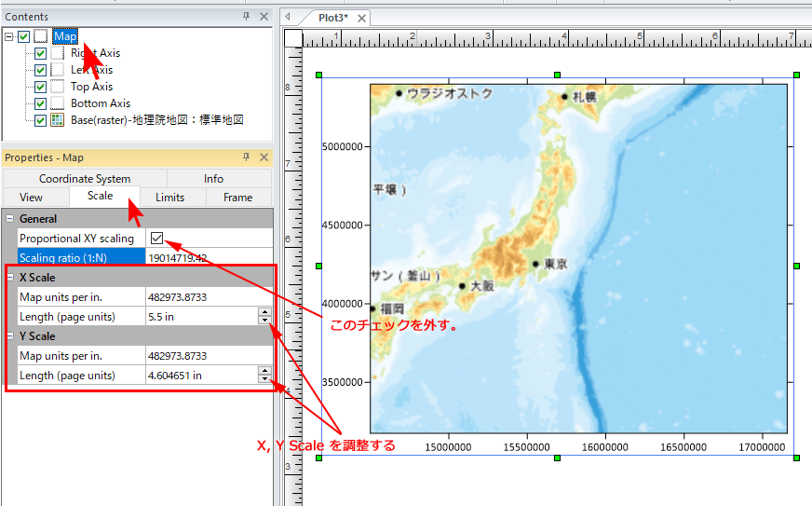Pin the Contents panel
This screenshot has width=812, height=506.
coord(246,17)
